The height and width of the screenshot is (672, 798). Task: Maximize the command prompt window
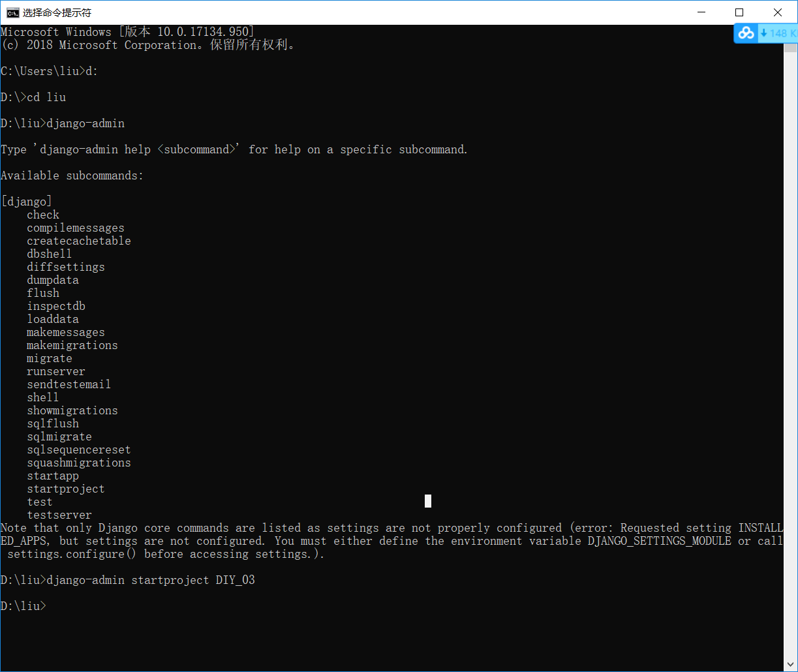tap(739, 12)
